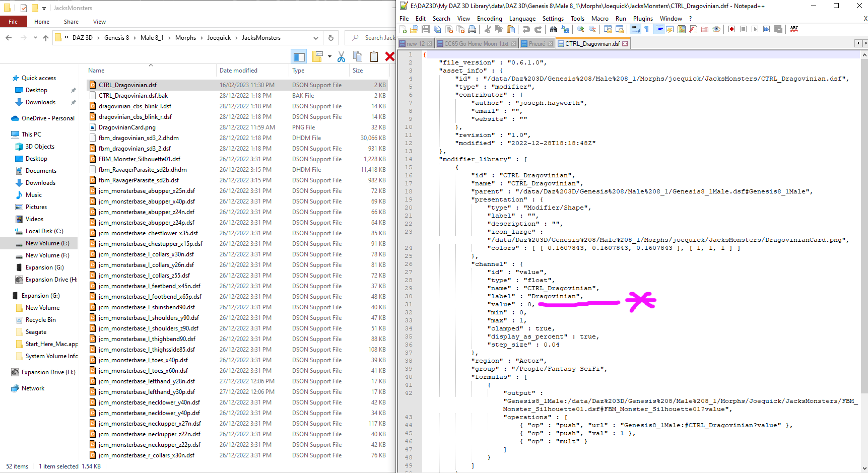
Task: Click the ABC spell check icon
Action: click(794, 29)
